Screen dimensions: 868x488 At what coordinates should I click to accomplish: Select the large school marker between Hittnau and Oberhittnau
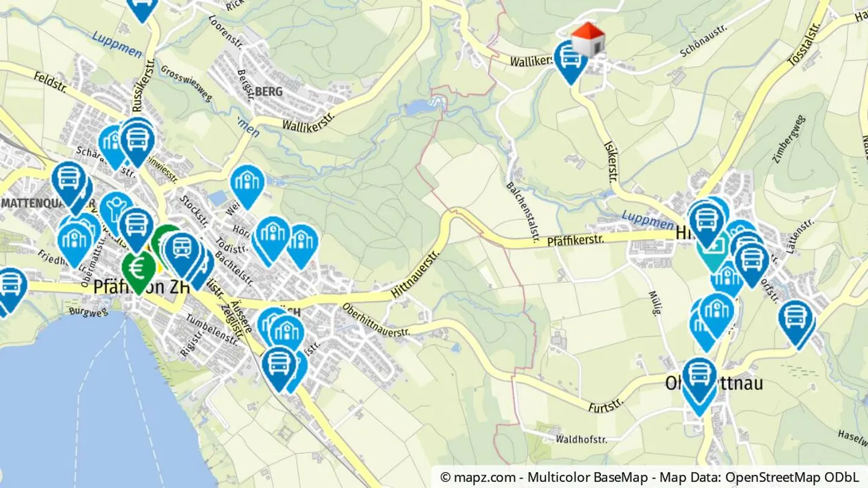tap(717, 312)
